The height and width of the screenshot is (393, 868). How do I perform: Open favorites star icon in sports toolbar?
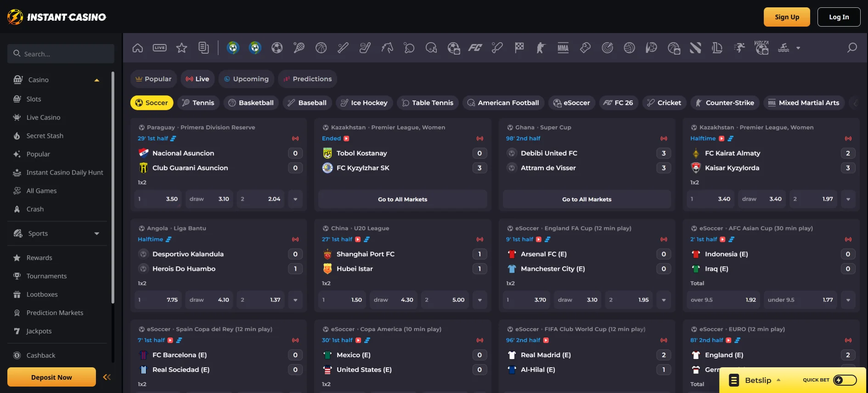181,48
